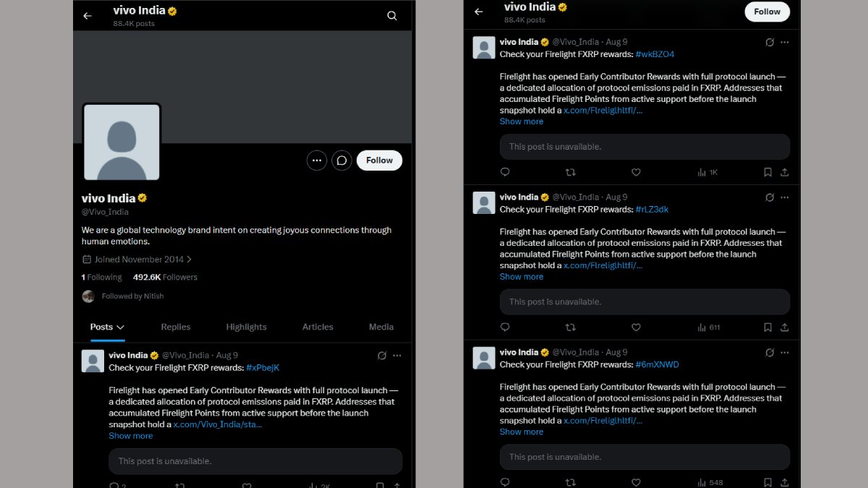Open the 1 Following list
The image size is (868, 488).
tap(101, 277)
